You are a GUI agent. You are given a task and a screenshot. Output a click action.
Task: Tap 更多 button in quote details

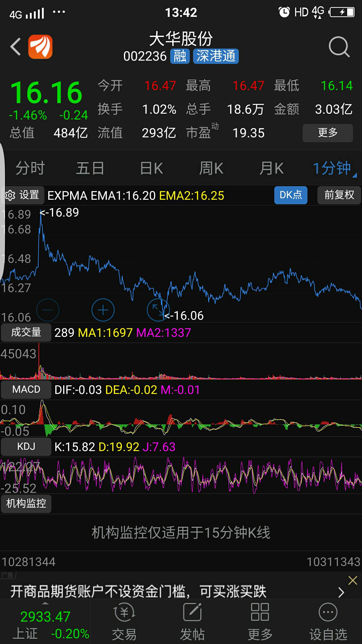coord(328,133)
